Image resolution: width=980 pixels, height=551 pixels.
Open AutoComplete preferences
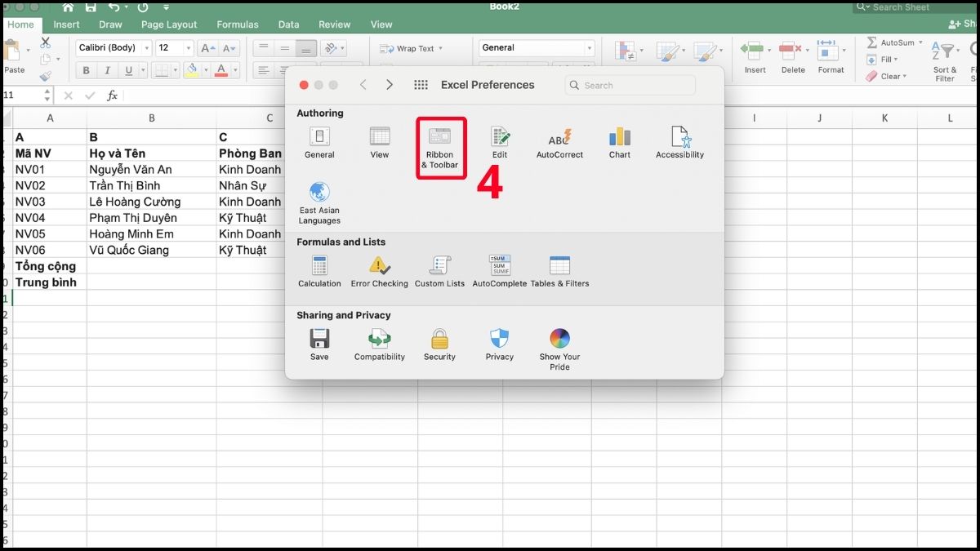500,271
